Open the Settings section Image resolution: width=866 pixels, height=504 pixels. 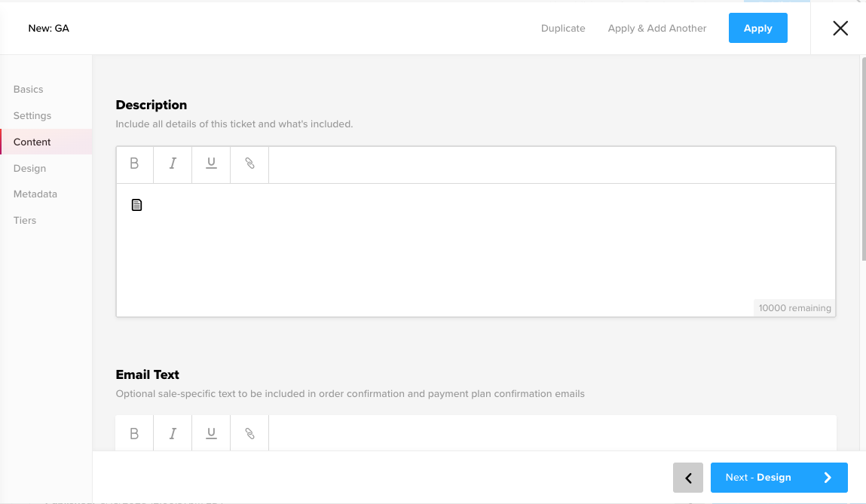32,116
